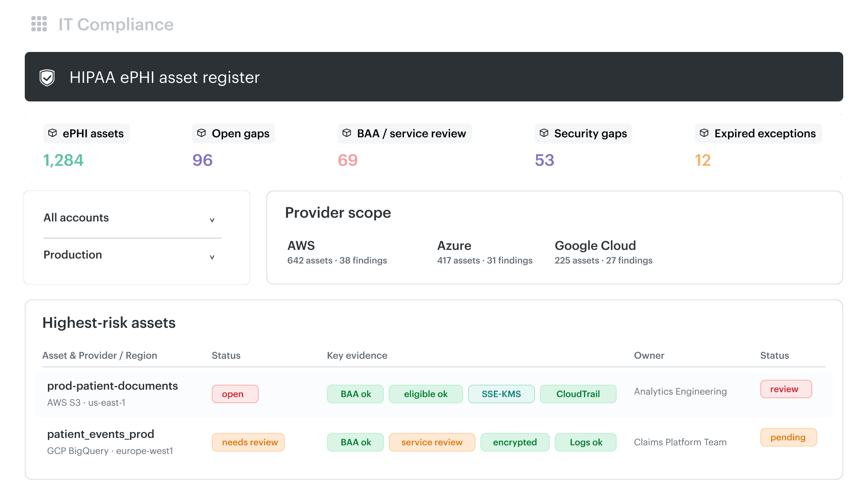Click the Analytics Engineering owner text

(681, 392)
